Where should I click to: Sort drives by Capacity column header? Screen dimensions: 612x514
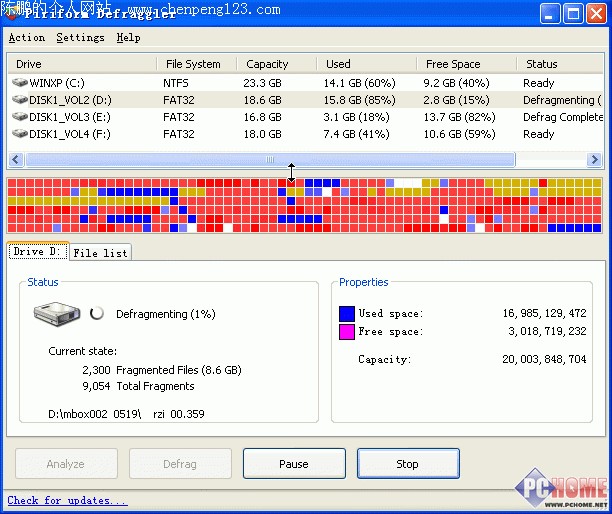(267, 64)
